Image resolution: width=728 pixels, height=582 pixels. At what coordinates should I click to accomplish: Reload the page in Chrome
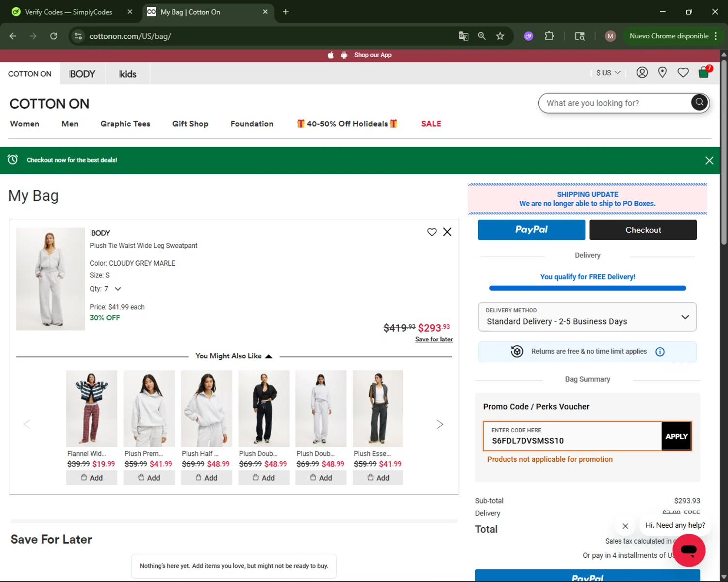tap(53, 36)
